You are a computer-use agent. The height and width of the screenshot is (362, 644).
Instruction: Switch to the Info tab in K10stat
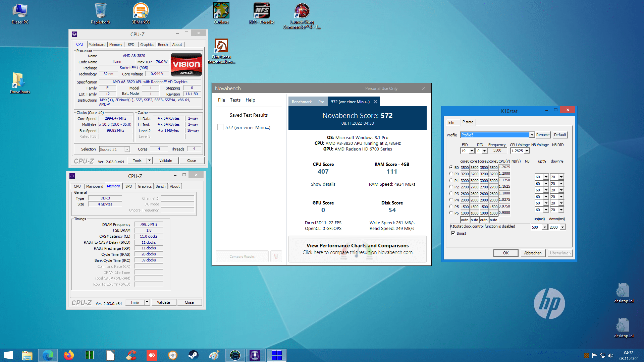tap(451, 123)
